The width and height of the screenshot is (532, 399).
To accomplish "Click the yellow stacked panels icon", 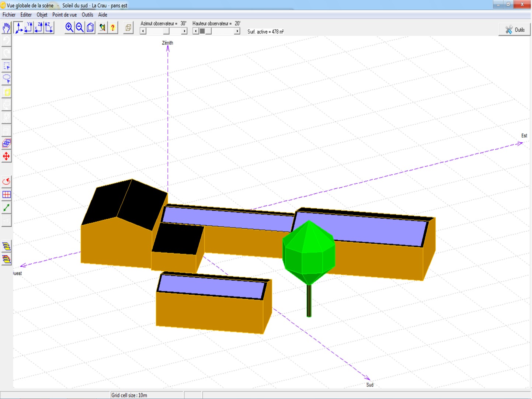I will [x=7, y=246].
